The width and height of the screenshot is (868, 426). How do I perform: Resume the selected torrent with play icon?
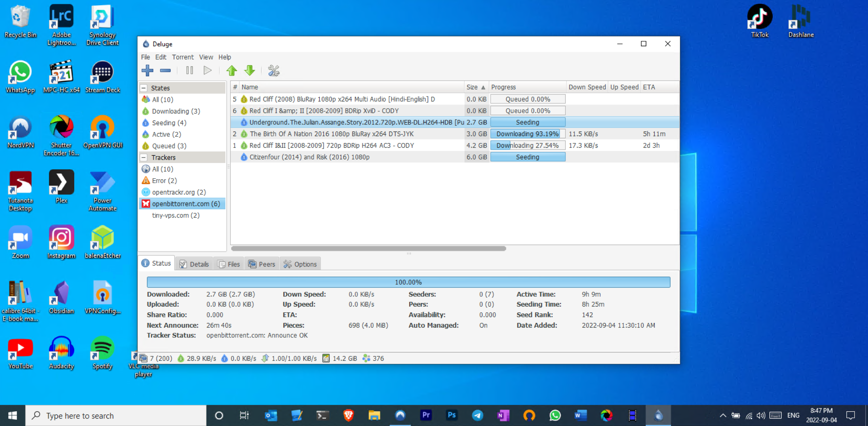[207, 70]
